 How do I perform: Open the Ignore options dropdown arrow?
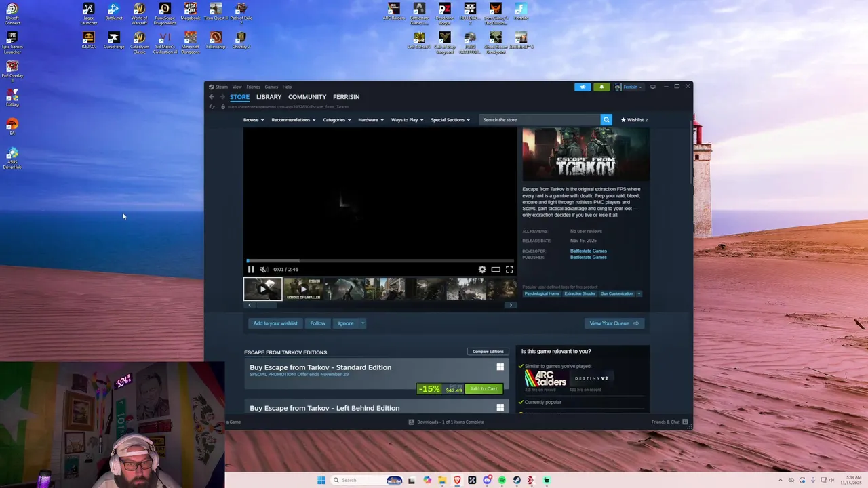tap(363, 323)
